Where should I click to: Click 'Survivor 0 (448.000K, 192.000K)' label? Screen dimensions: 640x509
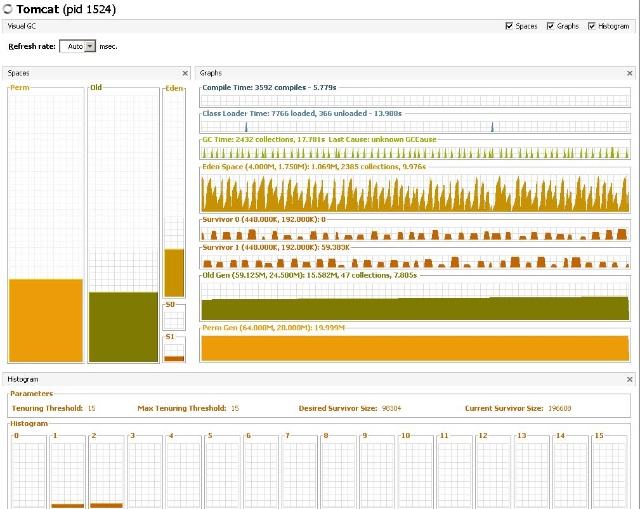(x=264, y=220)
